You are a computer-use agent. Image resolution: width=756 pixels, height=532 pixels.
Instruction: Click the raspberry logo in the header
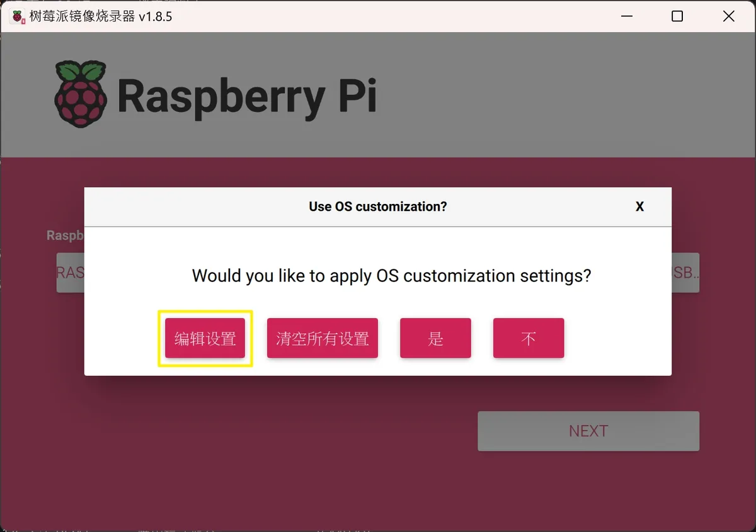pyautogui.click(x=81, y=94)
